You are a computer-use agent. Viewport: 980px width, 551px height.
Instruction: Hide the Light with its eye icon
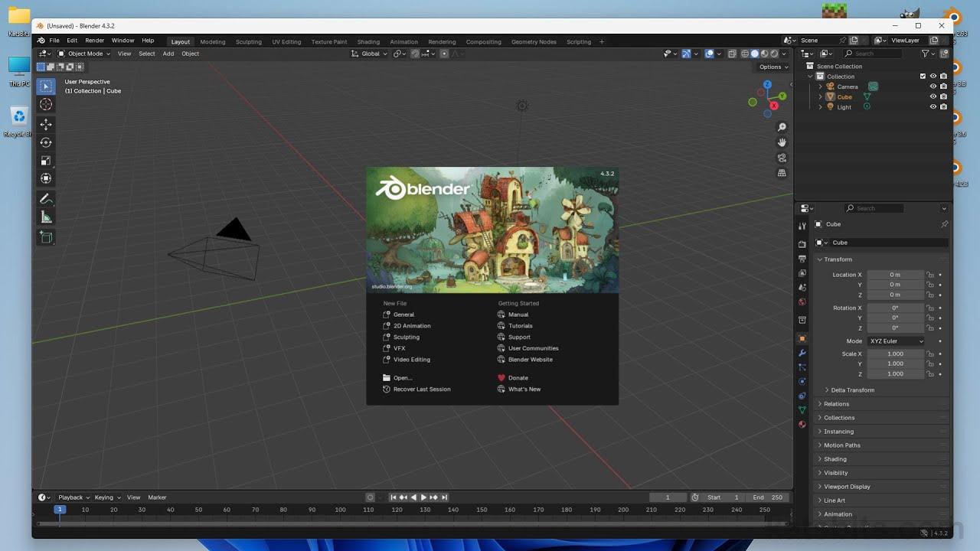933,106
